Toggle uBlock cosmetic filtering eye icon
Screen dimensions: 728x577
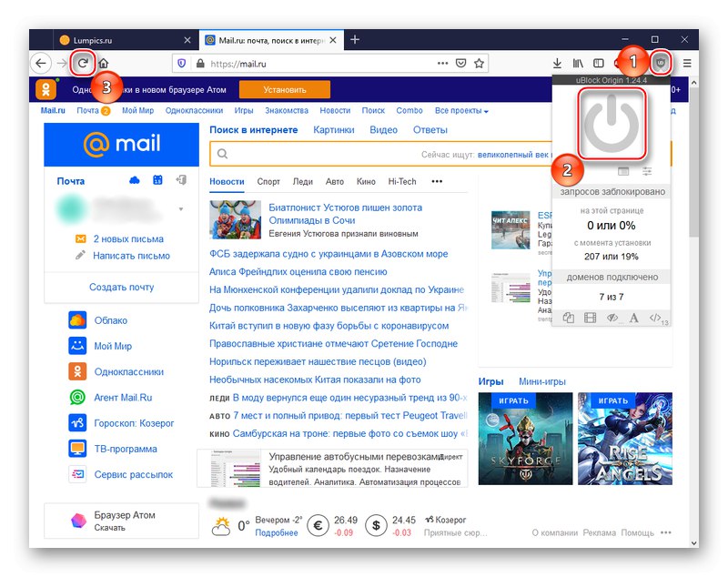(612, 318)
